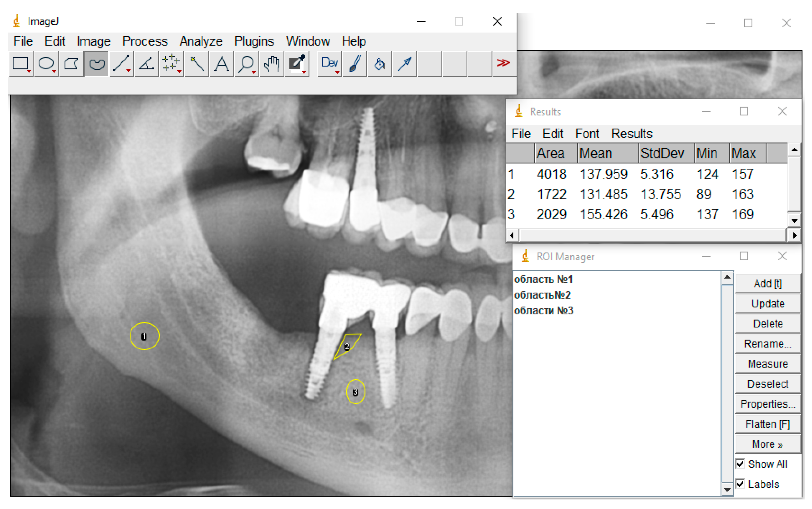Open the More Tools overflow menu
Viewport: 812px width, 509px height.
tap(503, 63)
